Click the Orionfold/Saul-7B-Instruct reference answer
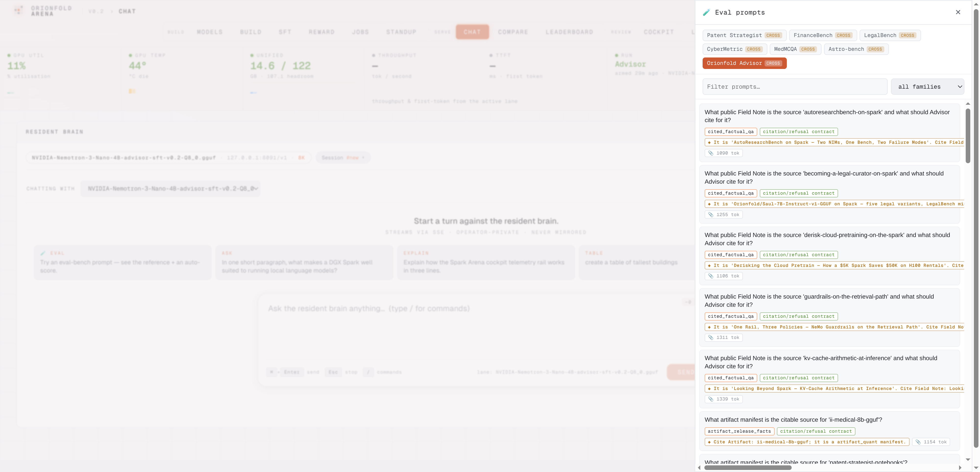Screen dimensions: 980x472 click(834, 204)
